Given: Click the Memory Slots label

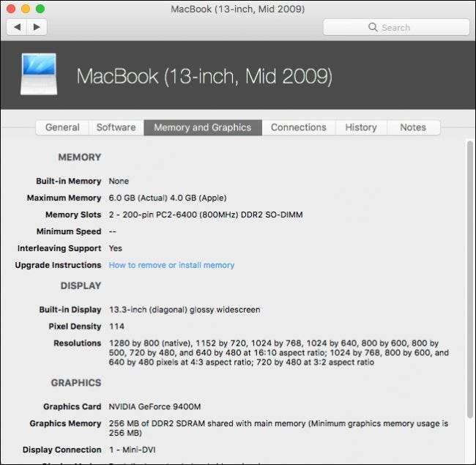Looking at the screenshot, I should click(x=73, y=215).
